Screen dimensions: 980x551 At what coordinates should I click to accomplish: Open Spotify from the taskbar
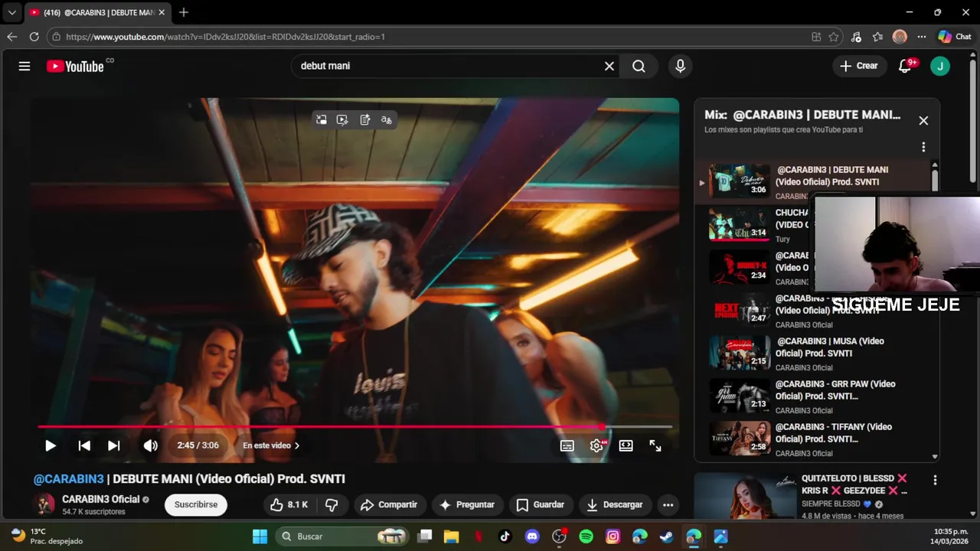pyautogui.click(x=586, y=536)
